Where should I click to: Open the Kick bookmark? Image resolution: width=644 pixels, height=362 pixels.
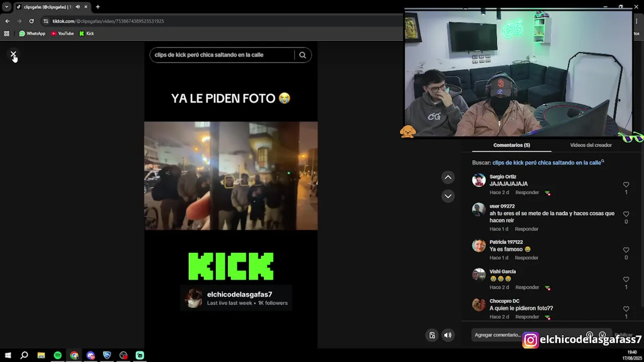(x=87, y=34)
